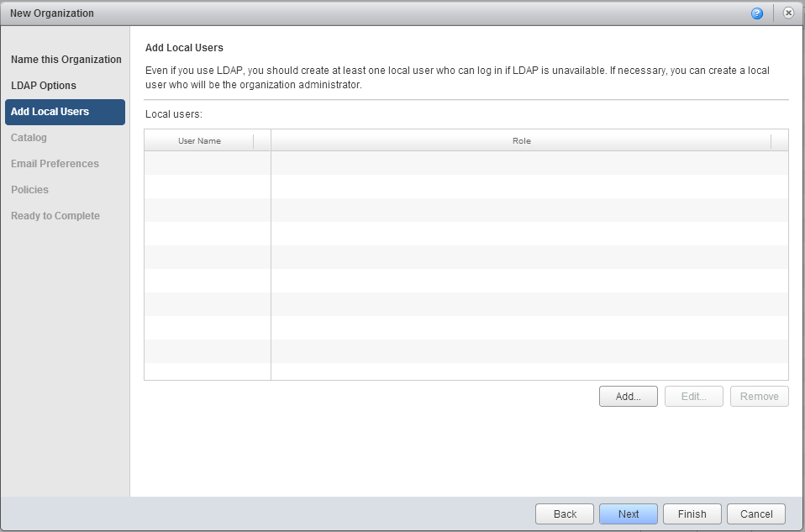Viewport: 805px width, 532px height.
Task: Click the first empty row in users table
Action: (466, 163)
